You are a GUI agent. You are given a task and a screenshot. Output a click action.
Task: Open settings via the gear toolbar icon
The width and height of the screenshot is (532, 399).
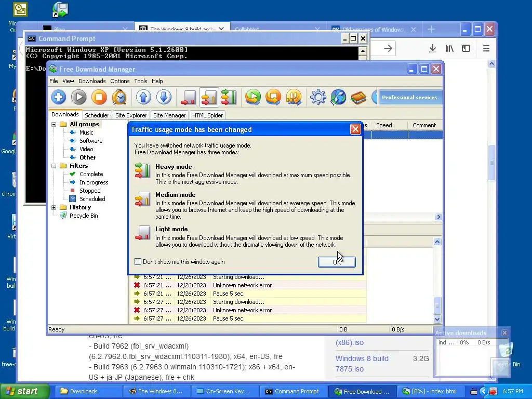tap(318, 97)
